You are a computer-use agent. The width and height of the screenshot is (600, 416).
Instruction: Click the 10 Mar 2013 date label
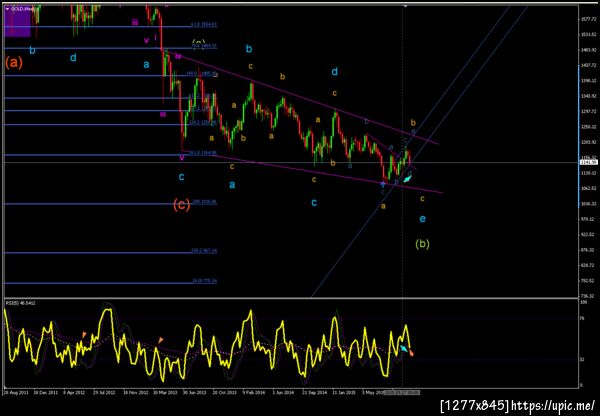165,393
